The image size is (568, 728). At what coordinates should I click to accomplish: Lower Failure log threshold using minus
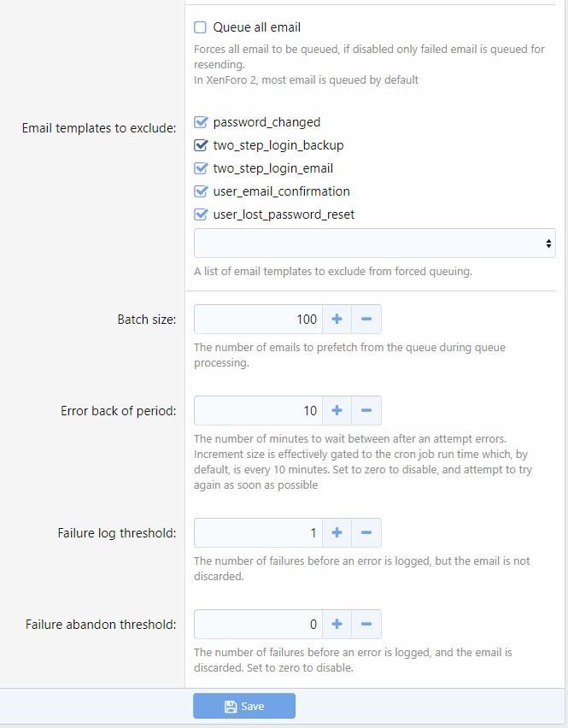click(366, 533)
